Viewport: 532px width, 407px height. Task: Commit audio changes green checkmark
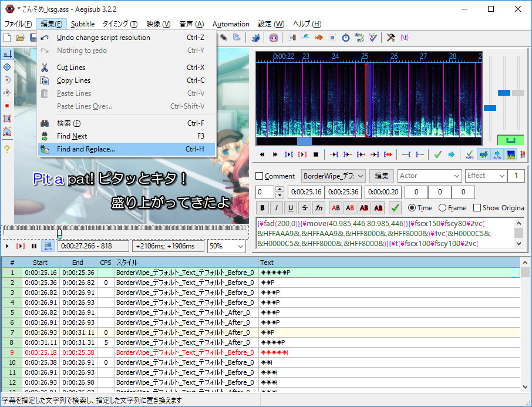pyautogui.click(x=437, y=154)
